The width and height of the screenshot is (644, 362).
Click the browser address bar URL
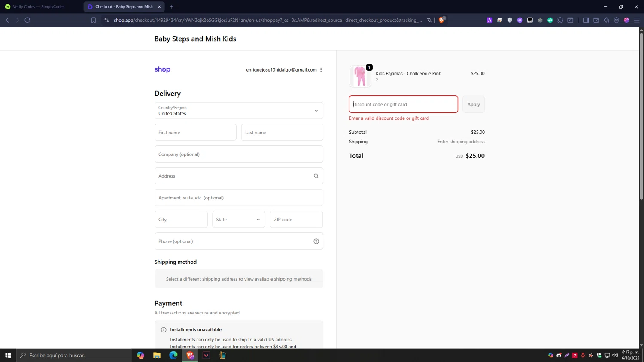coord(268,20)
